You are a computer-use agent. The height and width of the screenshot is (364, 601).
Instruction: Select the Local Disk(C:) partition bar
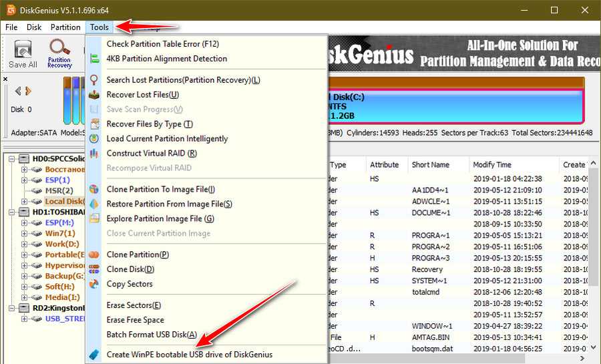(454, 106)
